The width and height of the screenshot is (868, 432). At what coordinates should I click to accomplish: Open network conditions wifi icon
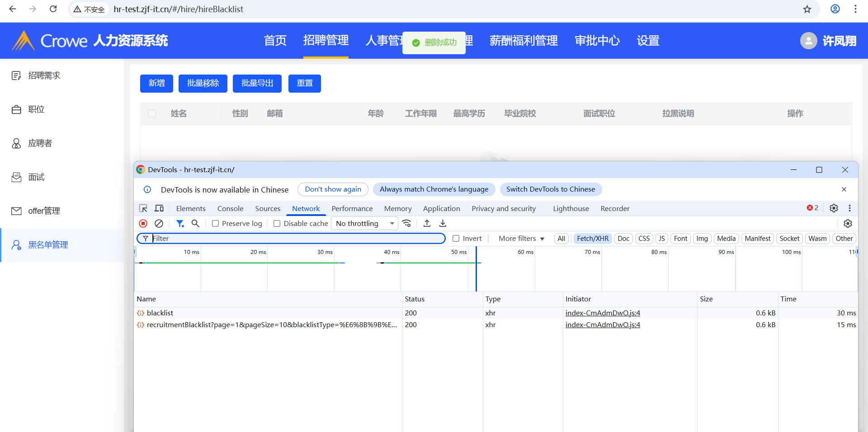tap(407, 223)
